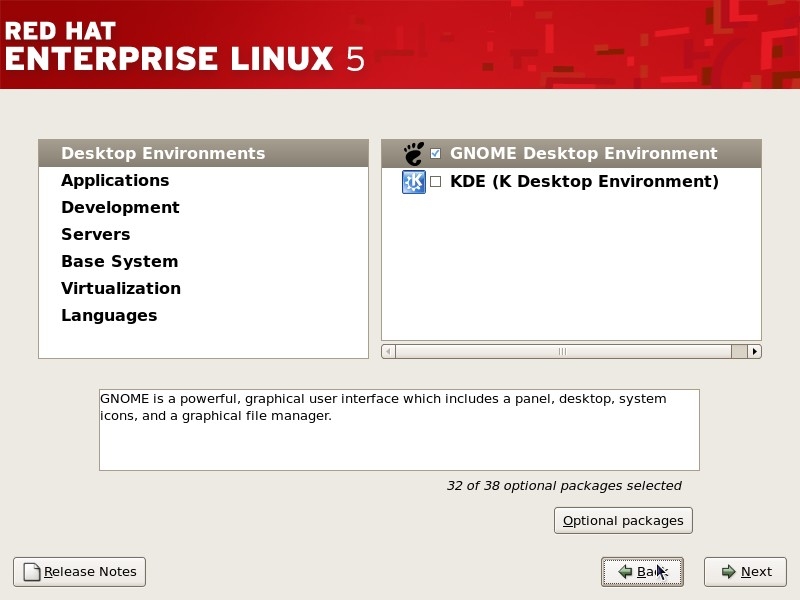The height and width of the screenshot is (600, 800).
Task: Open the Languages category
Action: [x=204, y=315]
